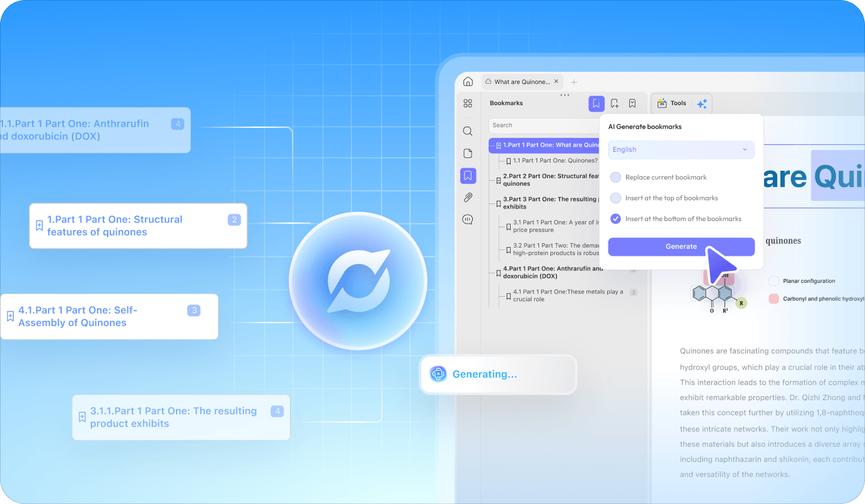Viewport: 865px width, 504px height.
Task: Select bookmark '3.1 Part 1 Part One: A year of'
Action: click(552, 226)
